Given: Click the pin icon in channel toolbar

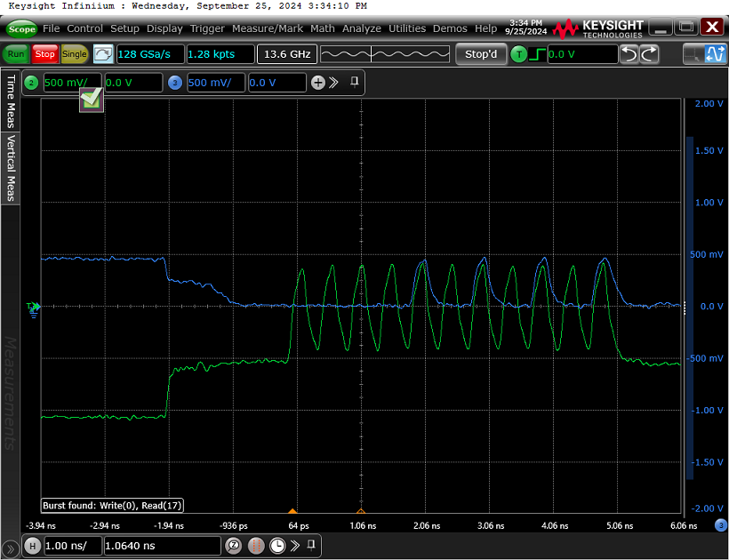Looking at the screenshot, I should (354, 83).
